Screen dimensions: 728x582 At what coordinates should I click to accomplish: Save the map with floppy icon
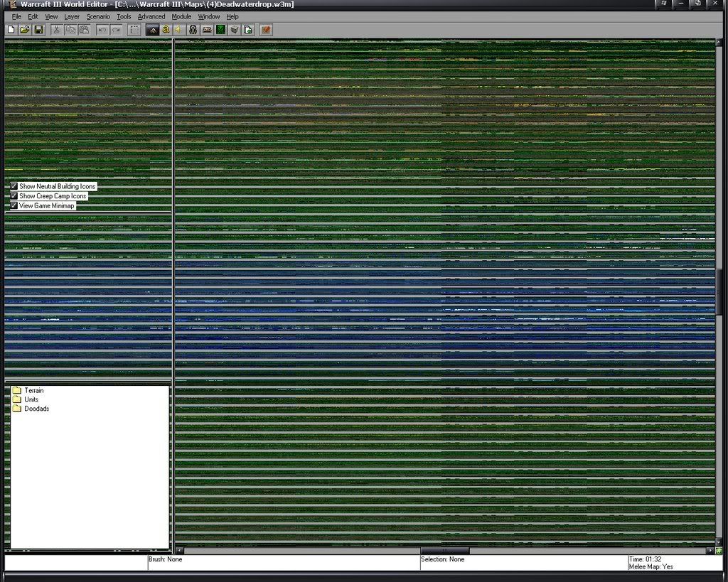pyautogui.click(x=39, y=30)
